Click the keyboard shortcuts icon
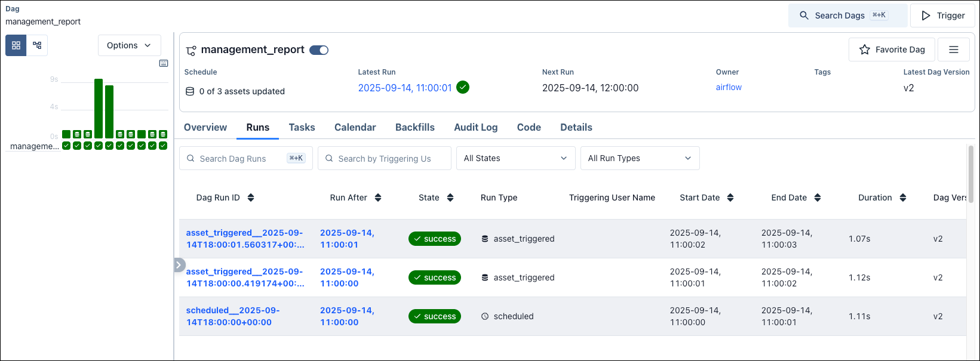 point(164,63)
